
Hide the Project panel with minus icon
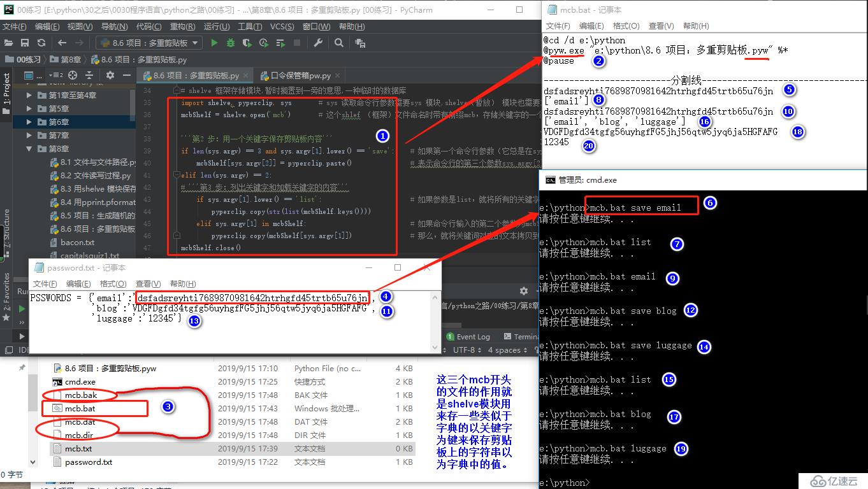pos(126,75)
